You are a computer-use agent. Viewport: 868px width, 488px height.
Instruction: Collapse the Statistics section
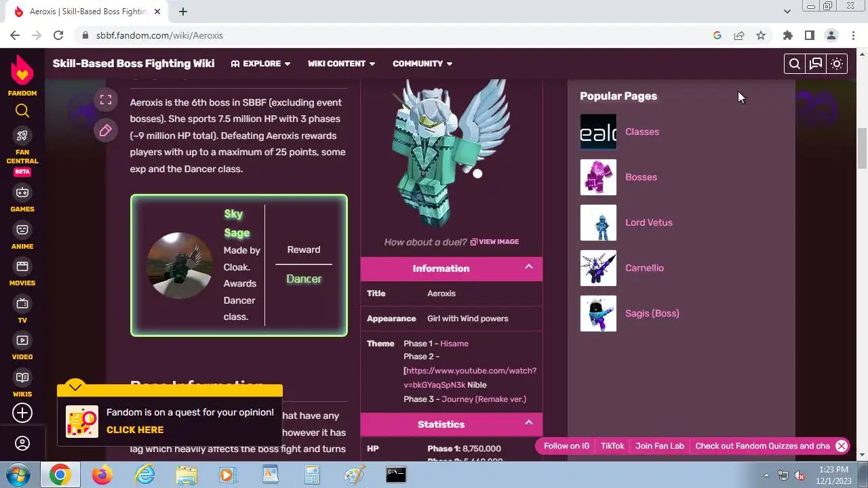pos(529,423)
